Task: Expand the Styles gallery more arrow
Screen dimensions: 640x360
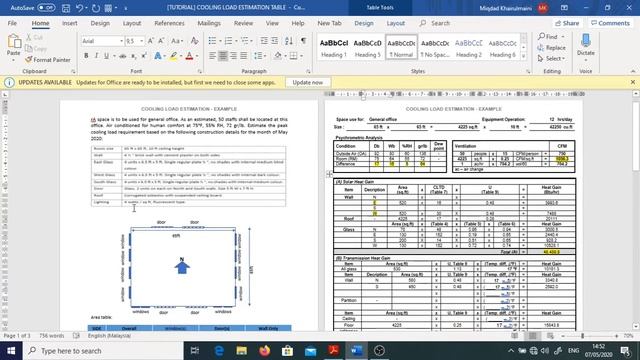Action: (524, 57)
